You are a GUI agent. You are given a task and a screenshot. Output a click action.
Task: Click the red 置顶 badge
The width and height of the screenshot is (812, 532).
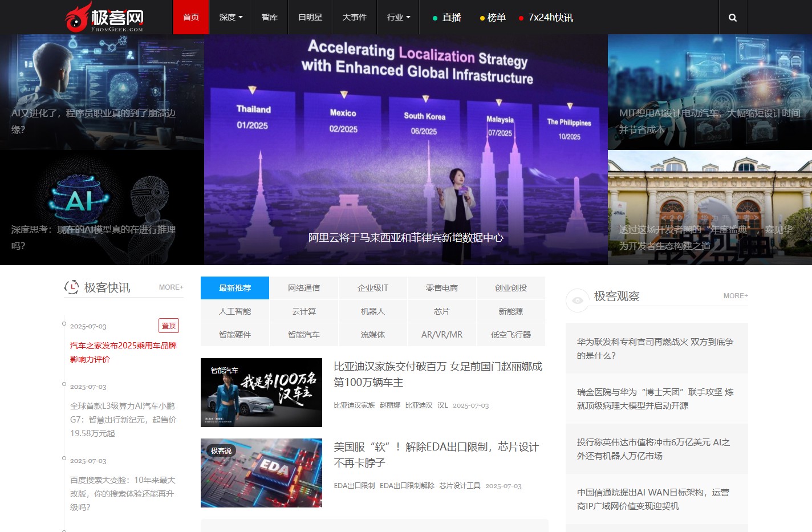pos(169,326)
